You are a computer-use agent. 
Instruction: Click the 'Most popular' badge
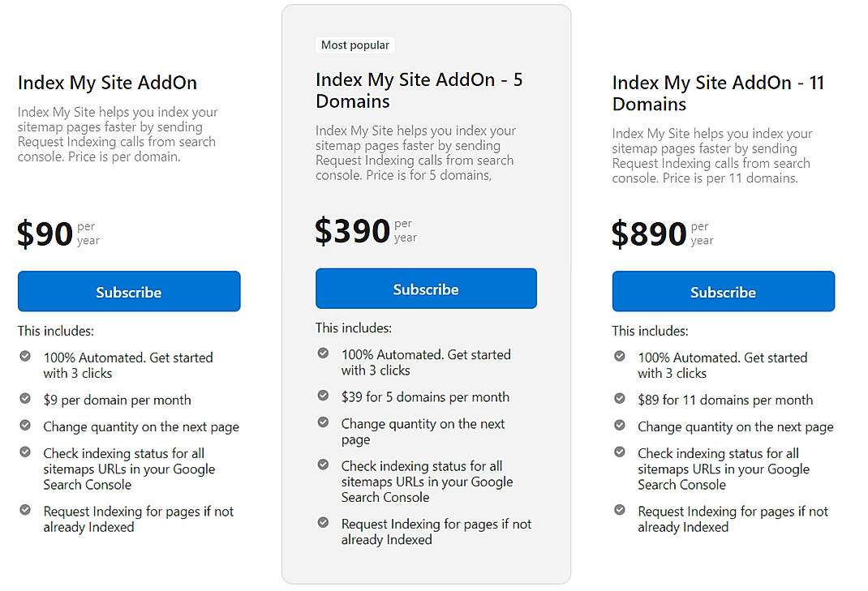coord(355,45)
